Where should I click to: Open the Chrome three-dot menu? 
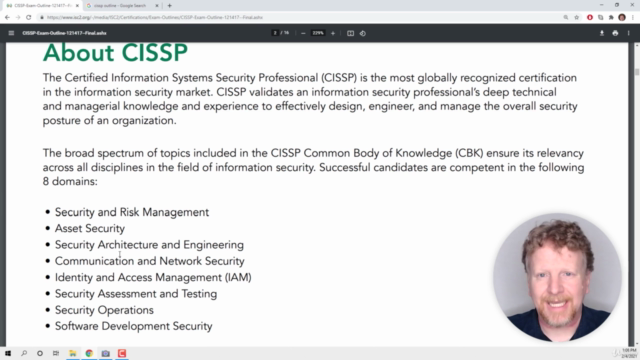[633, 17]
